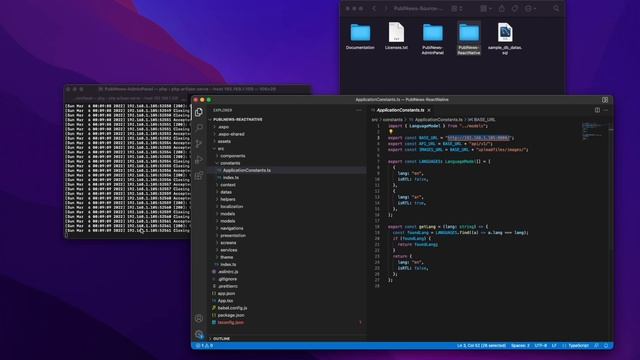This screenshot has width=640, height=360.
Task: Select the Licenses.txt file in Finder
Action: (x=396, y=36)
